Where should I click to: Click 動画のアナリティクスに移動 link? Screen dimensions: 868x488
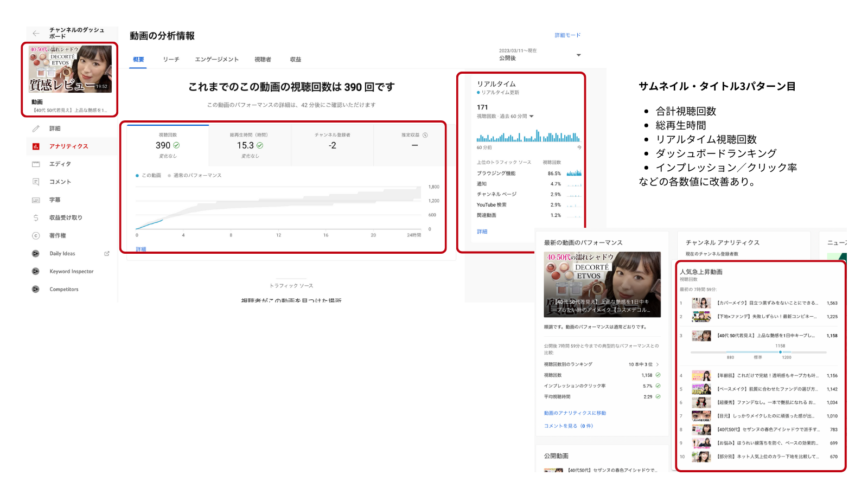point(575,413)
